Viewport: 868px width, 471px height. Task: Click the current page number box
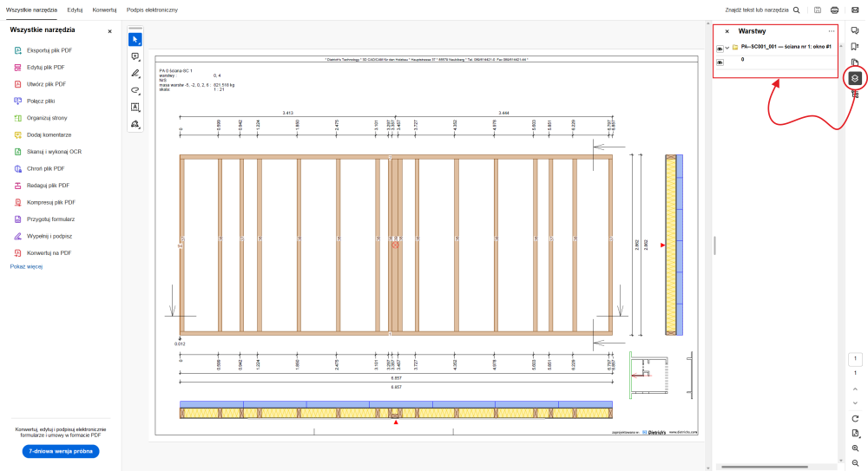tap(855, 358)
